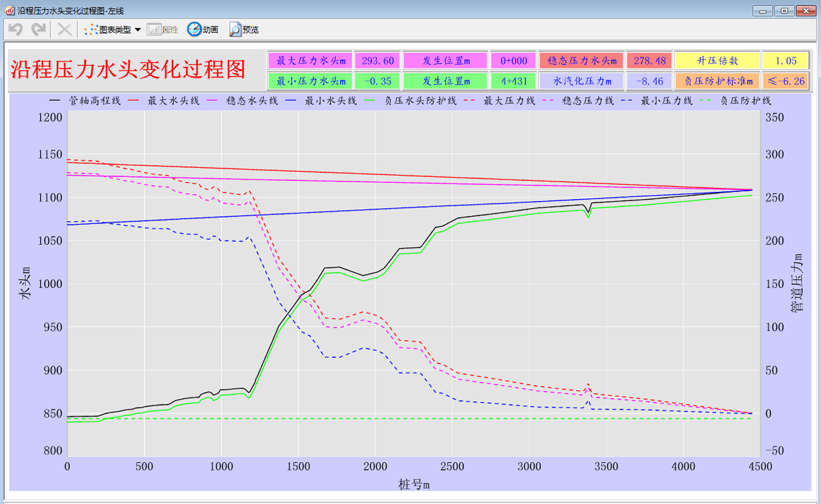Image resolution: width=821 pixels, height=504 pixels.
Task: Click the 属性 properties button
Action: point(163,30)
